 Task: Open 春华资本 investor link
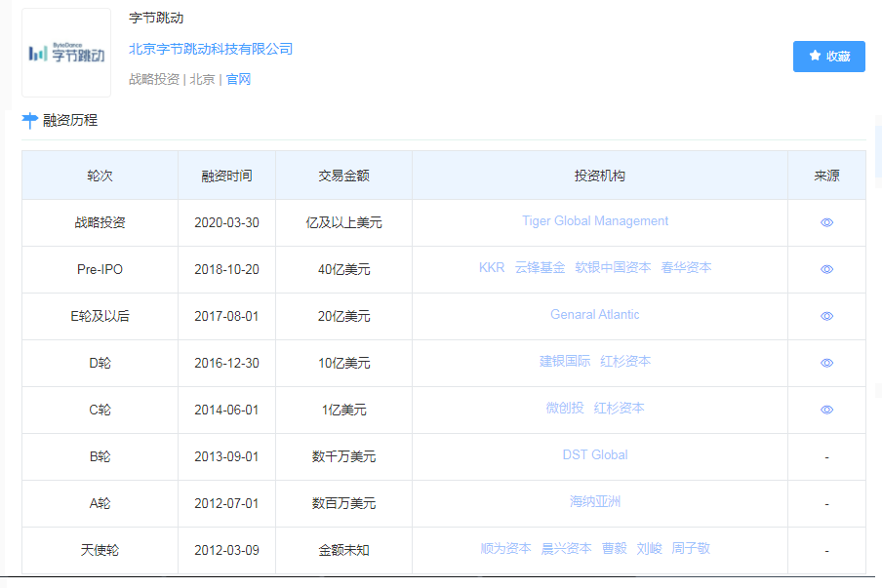(x=686, y=267)
